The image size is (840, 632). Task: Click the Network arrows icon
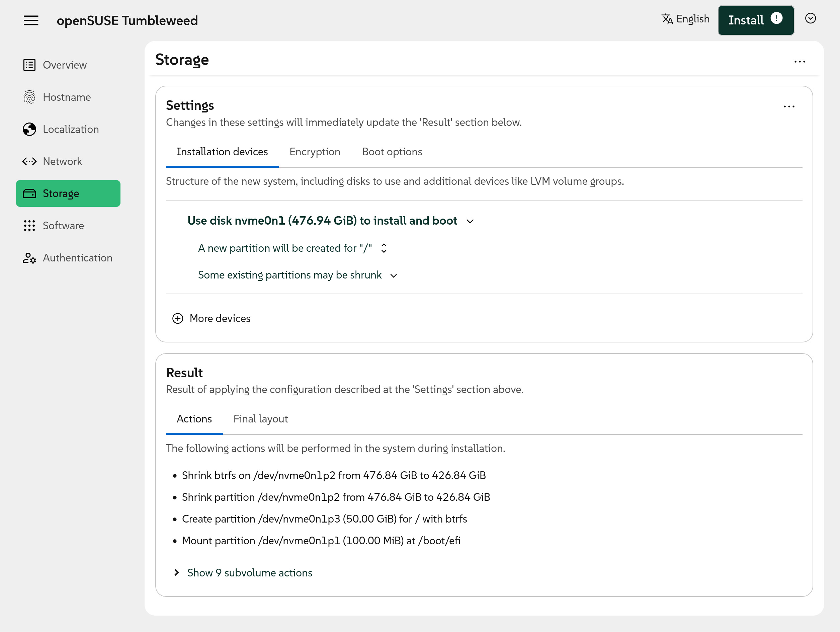[x=29, y=161]
